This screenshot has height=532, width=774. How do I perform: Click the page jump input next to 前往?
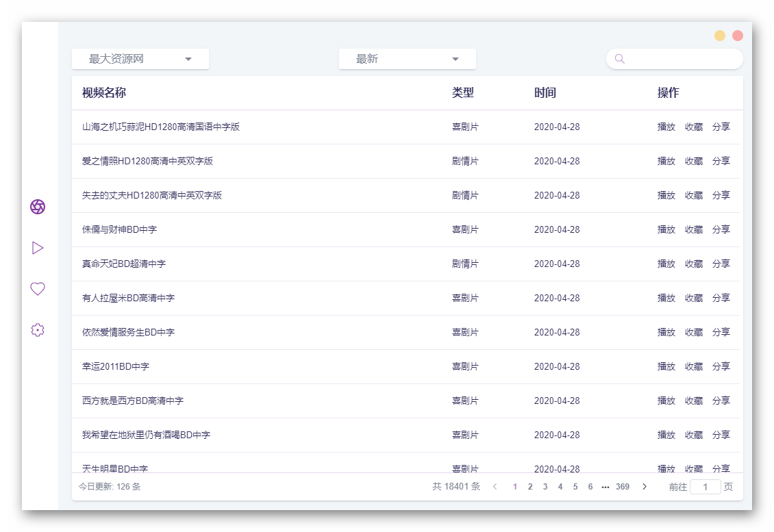pos(706,486)
